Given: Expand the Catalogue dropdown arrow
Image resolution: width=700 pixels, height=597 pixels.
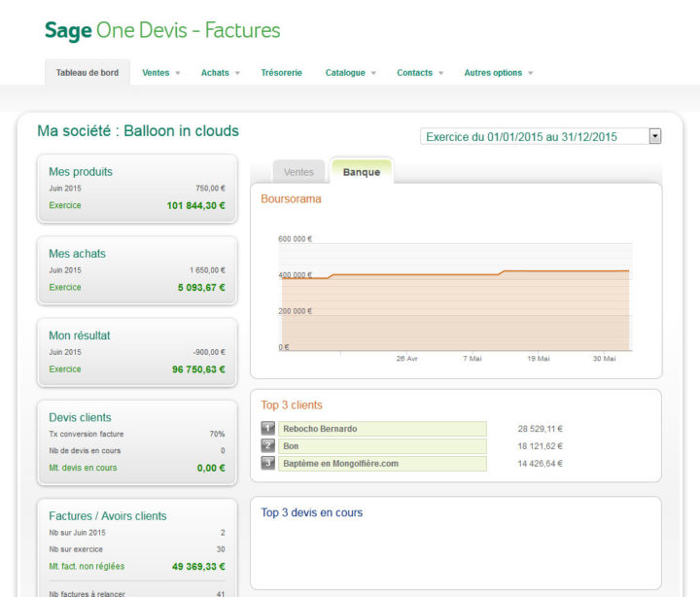Looking at the screenshot, I should pyautogui.click(x=373, y=73).
